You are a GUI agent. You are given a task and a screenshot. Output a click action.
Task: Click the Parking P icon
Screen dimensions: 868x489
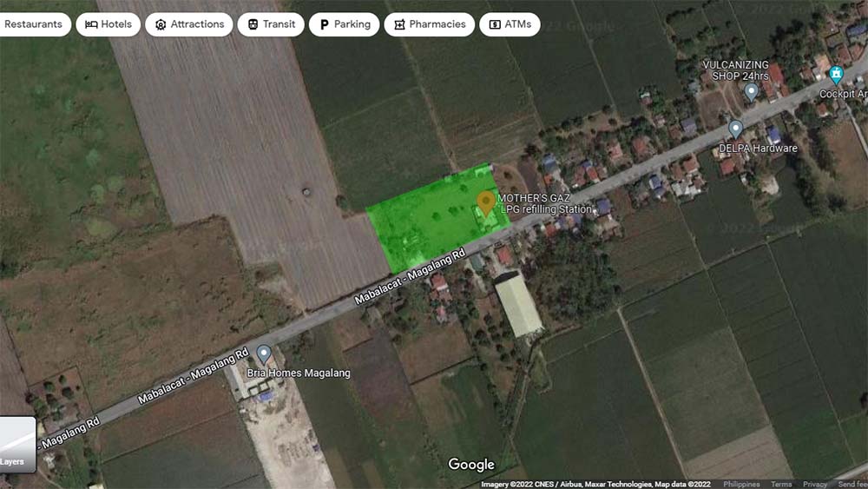tap(325, 24)
